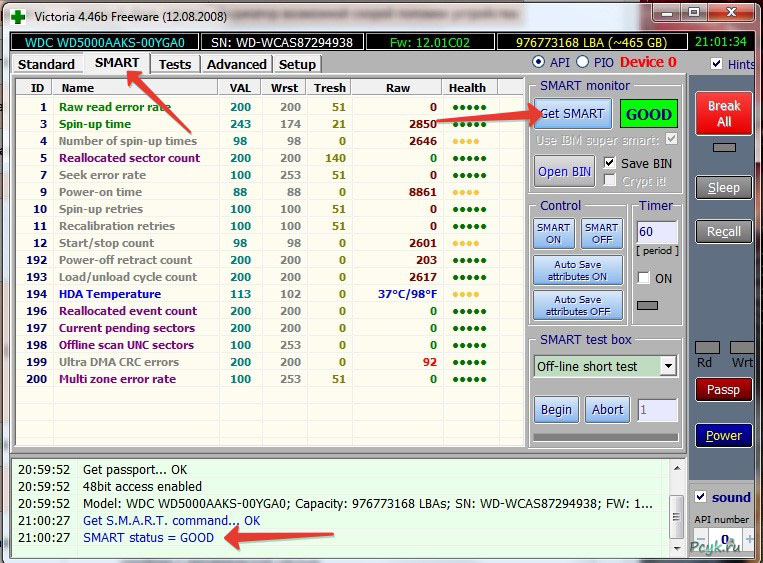Image resolution: width=763 pixels, height=563 pixels.
Task: Click the drive model WDC WD5000AAKS-00YGA0 field
Action: click(x=105, y=42)
